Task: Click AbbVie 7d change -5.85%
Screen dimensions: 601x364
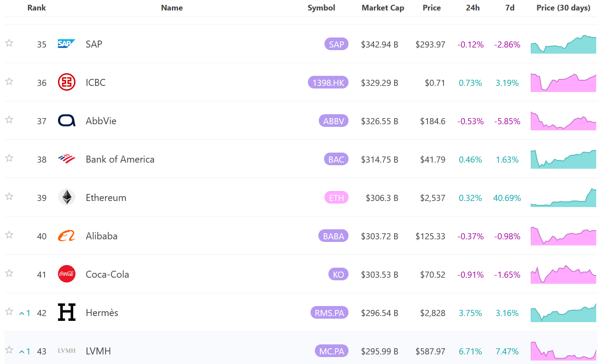Action: click(507, 121)
